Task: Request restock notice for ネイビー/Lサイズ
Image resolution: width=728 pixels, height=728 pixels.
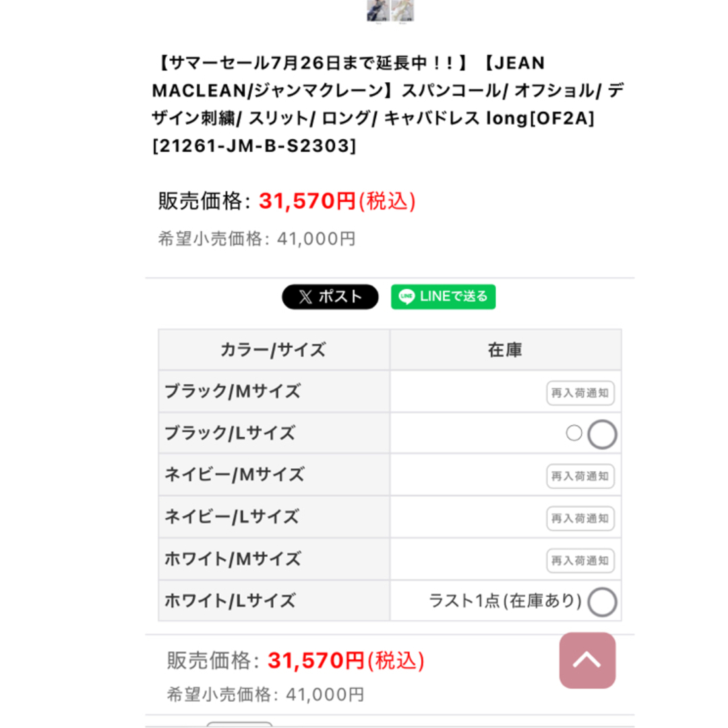Action: [x=580, y=518]
